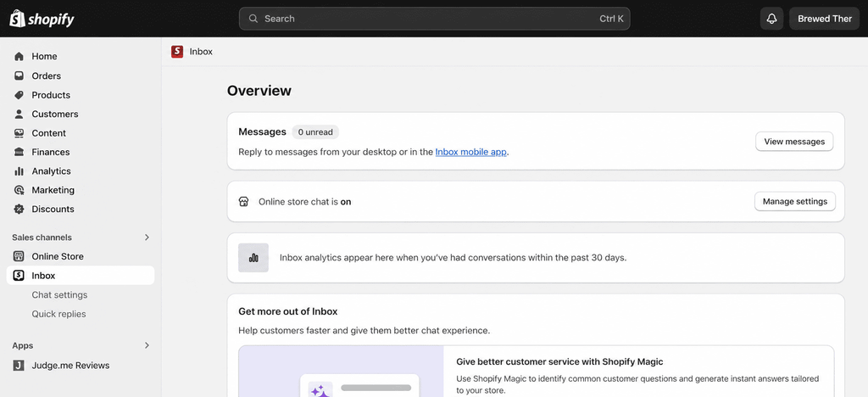Click the Ctrl K shortcut hint
This screenshot has width=868, height=397.
[x=612, y=19]
